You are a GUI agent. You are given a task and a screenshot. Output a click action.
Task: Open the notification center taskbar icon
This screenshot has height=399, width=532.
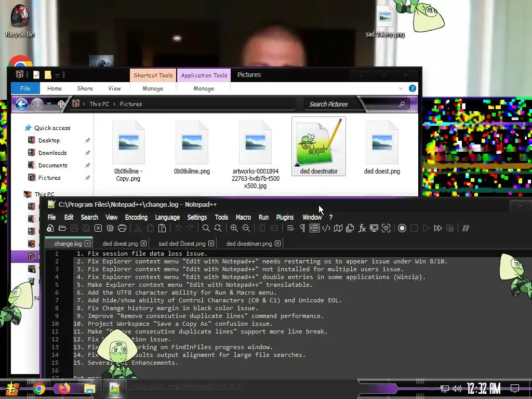coord(515,389)
